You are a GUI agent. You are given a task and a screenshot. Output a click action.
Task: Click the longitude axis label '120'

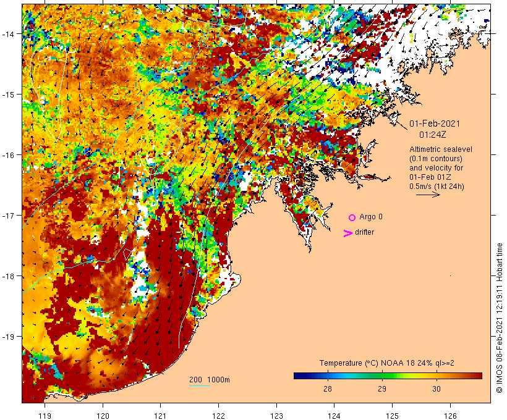[103, 416]
